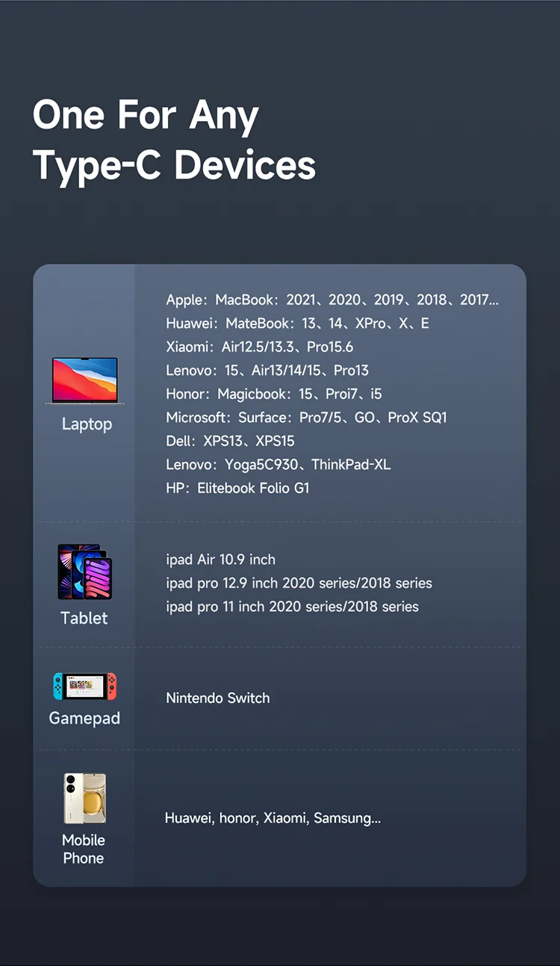The width and height of the screenshot is (560, 966).
Task: Click the Xiaomi Air12.5/13.3 line
Action: tap(259, 347)
